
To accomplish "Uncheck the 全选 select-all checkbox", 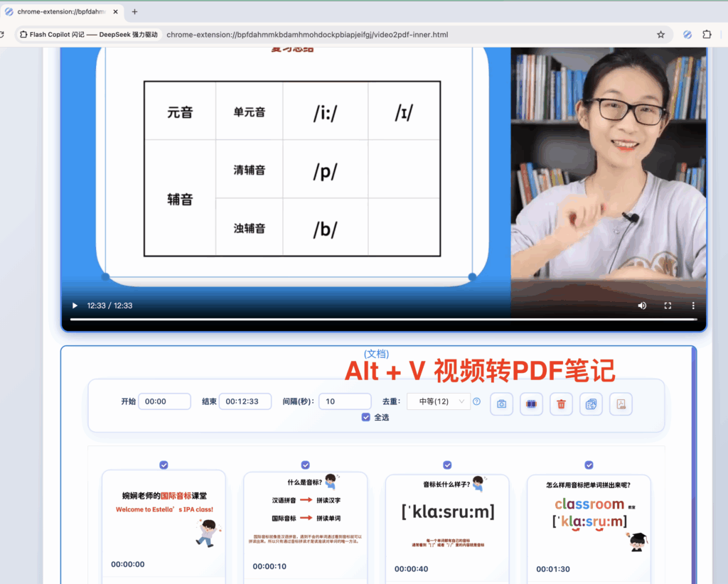I will tap(365, 417).
